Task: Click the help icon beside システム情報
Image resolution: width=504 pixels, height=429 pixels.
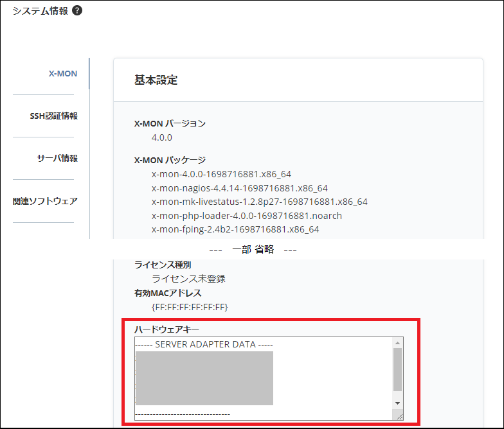Action: click(77, 11)
